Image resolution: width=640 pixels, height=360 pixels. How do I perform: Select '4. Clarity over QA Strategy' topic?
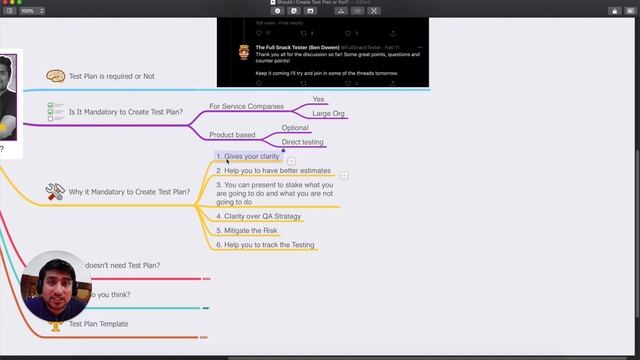click(x=259, y=216)
